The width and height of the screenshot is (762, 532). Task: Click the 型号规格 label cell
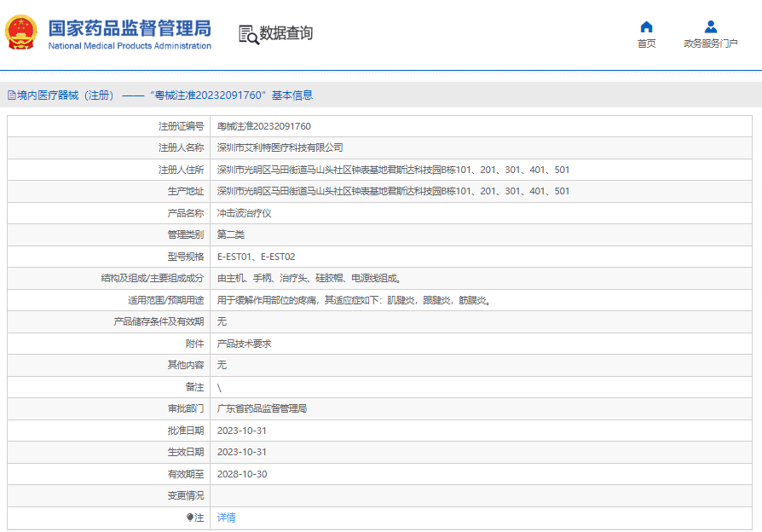coord(108,257)
